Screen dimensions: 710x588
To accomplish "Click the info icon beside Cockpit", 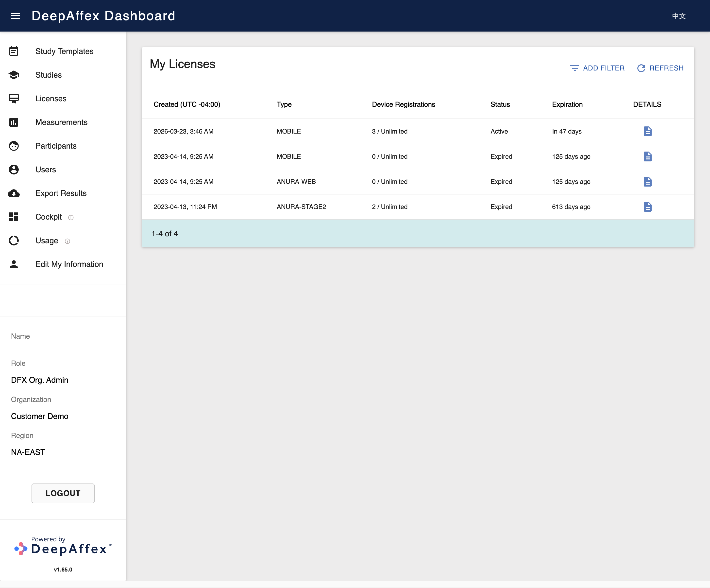I will tap(71, 217).
